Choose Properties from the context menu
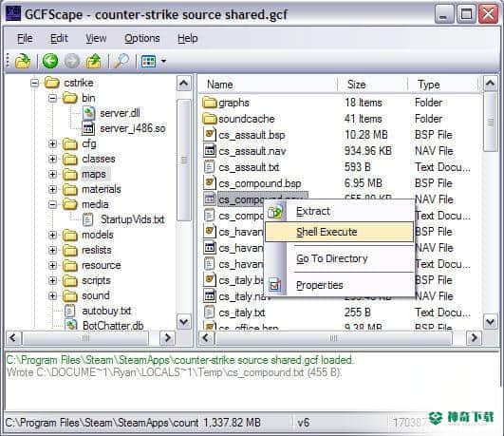Image resolution: width=504 pixels, height=436 pixels. point(320,285)
